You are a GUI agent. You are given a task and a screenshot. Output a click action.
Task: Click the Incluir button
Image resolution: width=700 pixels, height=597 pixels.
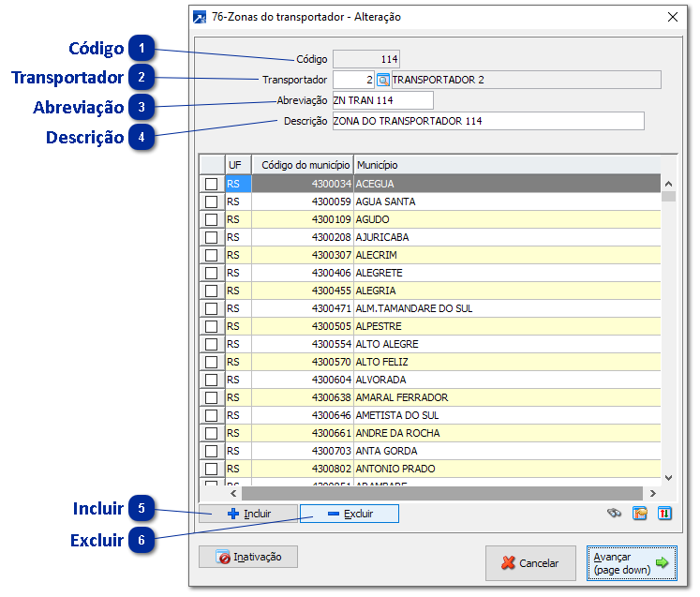tap(248, 514)
